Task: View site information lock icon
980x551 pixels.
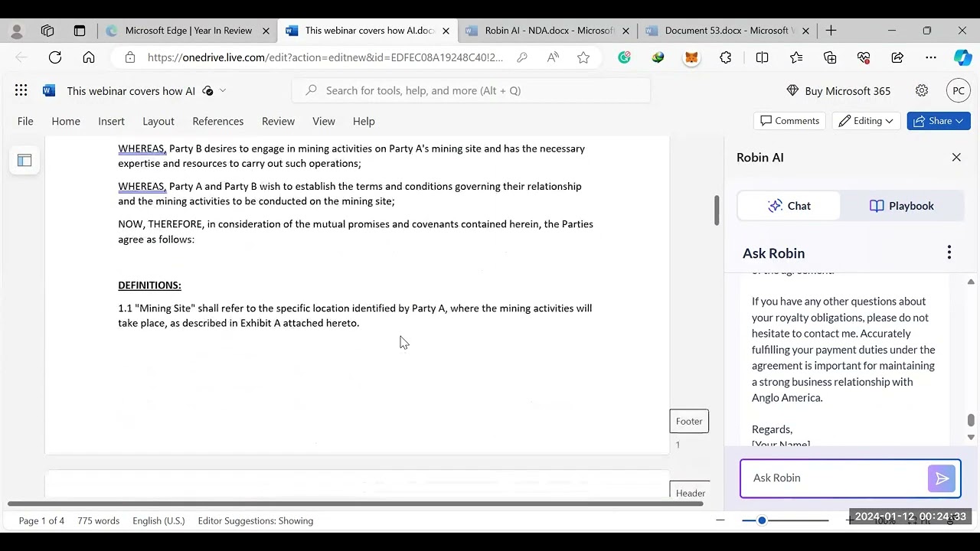Action: [x=130, y=57]
